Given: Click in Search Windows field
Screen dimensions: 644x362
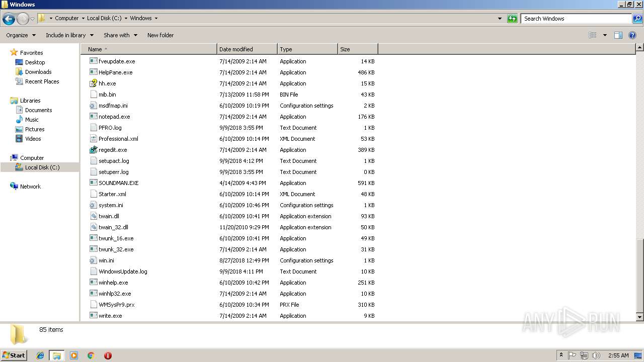Looking at the screenshot, I should point(576,19).
